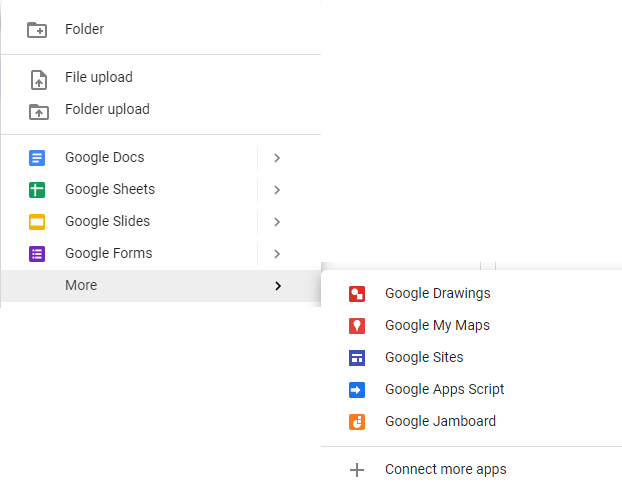Screen dimensions: 622x498
Task: Expand the Google Sheets submenu arrow
Action: (277, 190)
